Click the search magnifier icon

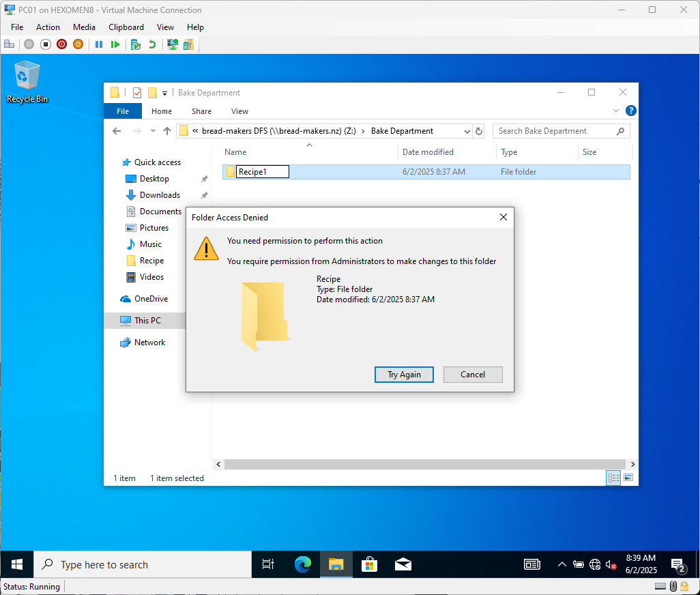point(620,131)
